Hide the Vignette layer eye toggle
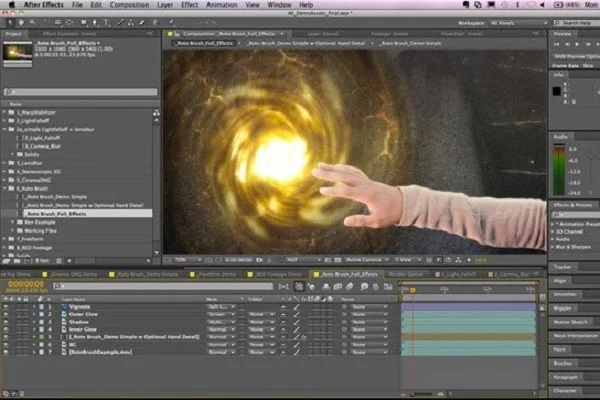Image resolution: width=600 pixels, height=400 pixels. [6, 307]
